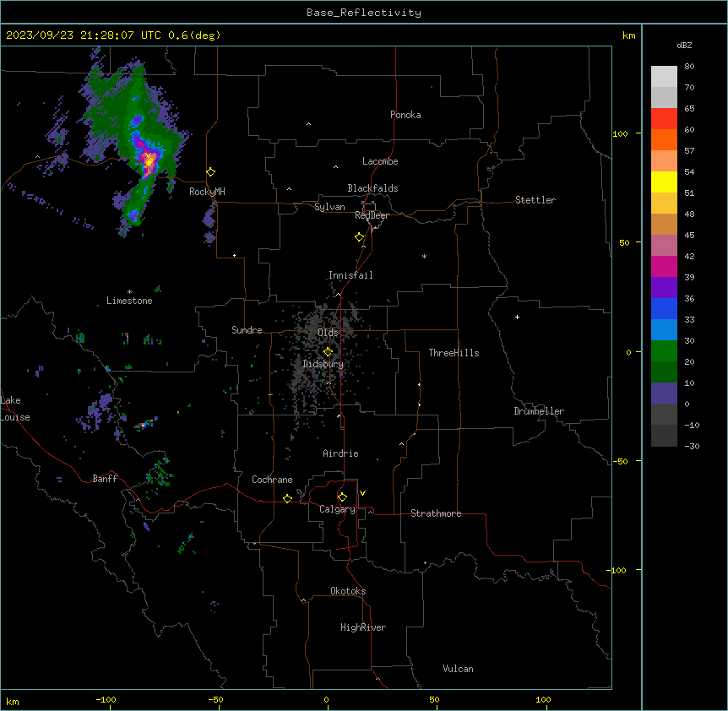Image resolution: width=728 pixels, height=711 pixels.
Task: Click the timestamp 2023/09/23 21:28:07 UTC
Action: 83,35
